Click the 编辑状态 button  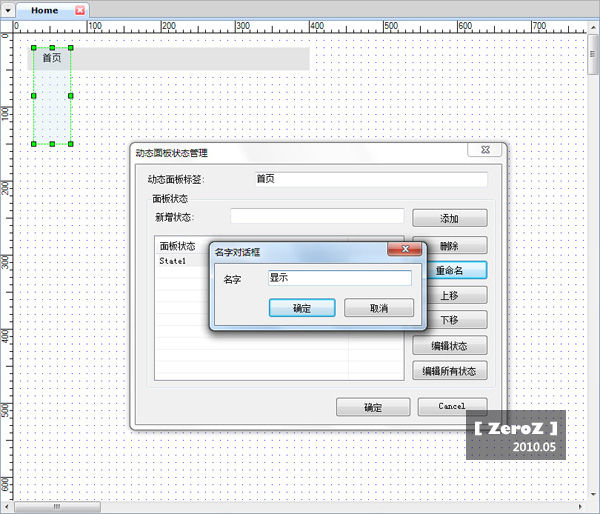click(450, 346)
